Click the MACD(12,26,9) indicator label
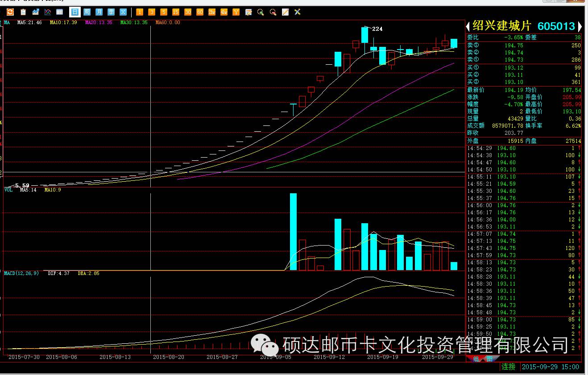The width and height of the screenshot is (588, 375). pos(21,273)
